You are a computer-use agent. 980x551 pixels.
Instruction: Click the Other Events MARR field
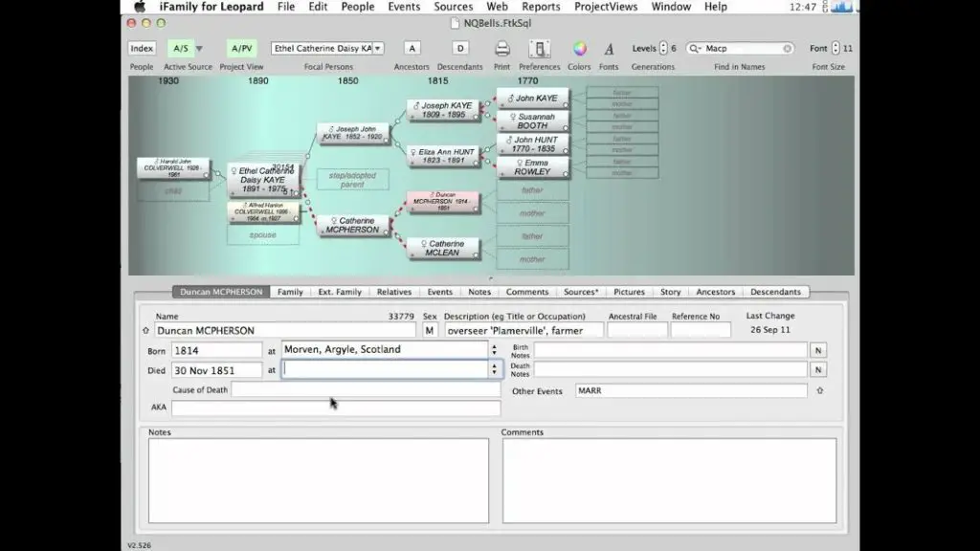pos(691,390)
